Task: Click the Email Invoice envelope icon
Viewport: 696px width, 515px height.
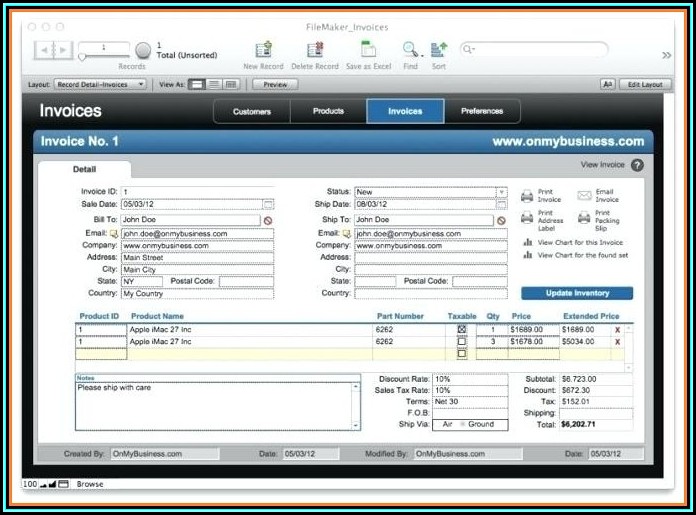Action: pyautogui.click(x=584, y=196)
